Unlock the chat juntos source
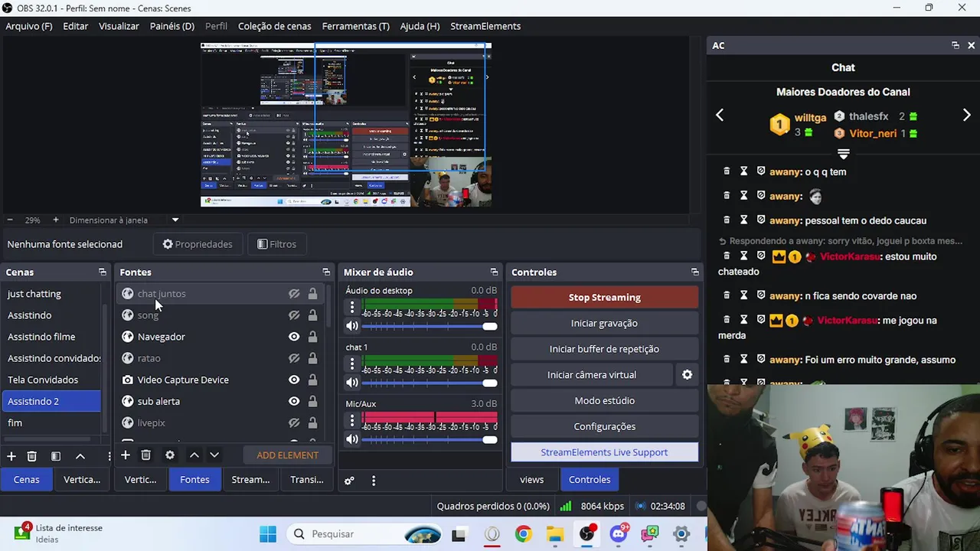 (x=312, y=294)
